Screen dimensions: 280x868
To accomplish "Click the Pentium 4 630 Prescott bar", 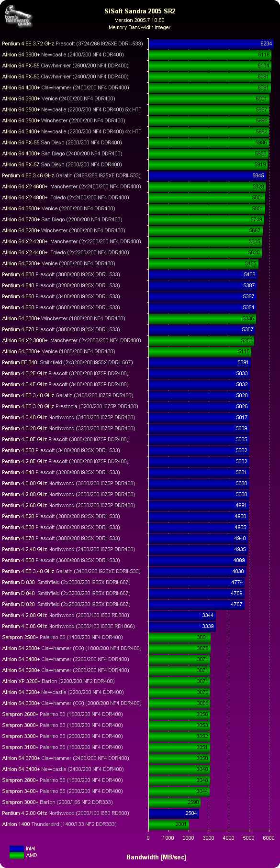I will coord(203,274).
